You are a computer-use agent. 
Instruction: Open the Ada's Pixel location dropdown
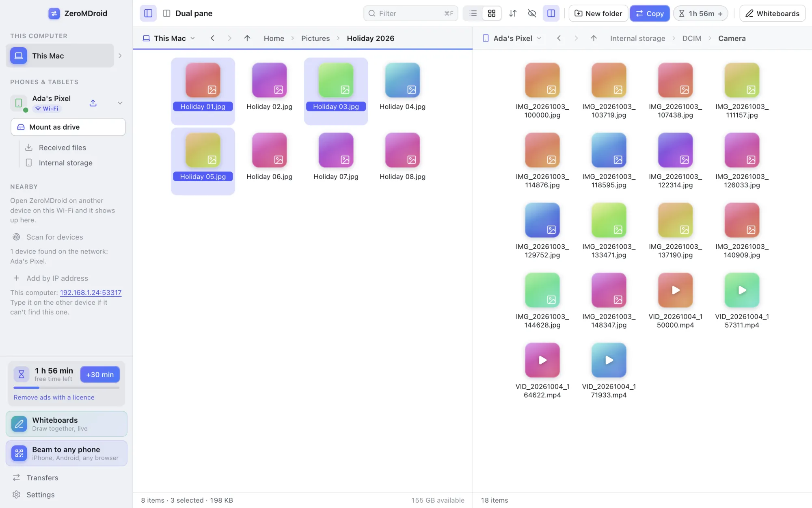click(512, 38)
